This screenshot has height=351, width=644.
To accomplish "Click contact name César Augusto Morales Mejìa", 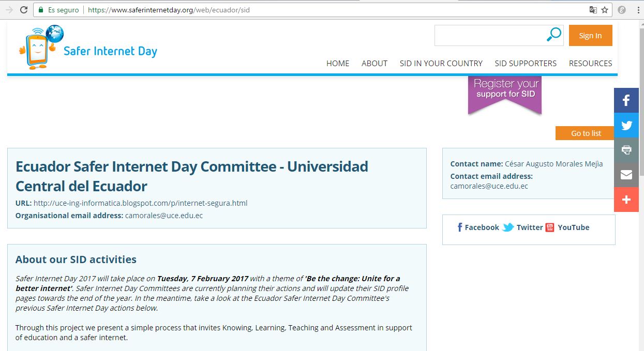I will [554, 164].
